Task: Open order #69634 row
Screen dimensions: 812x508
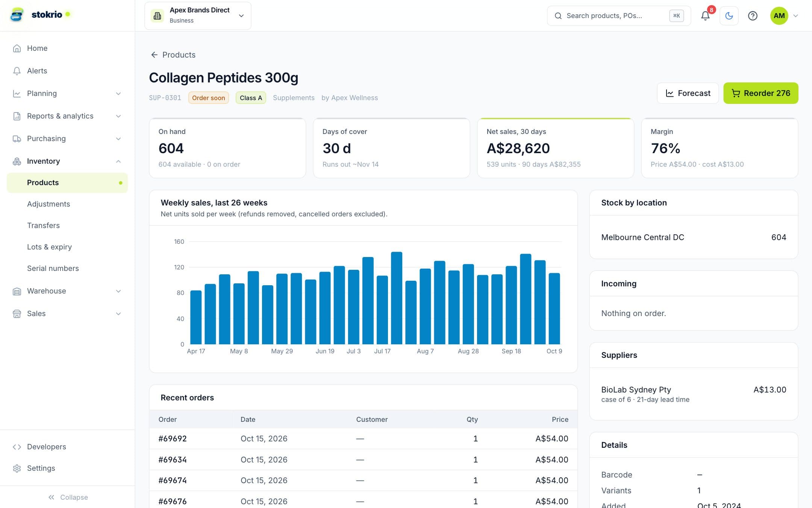Action: click(363, 459)
